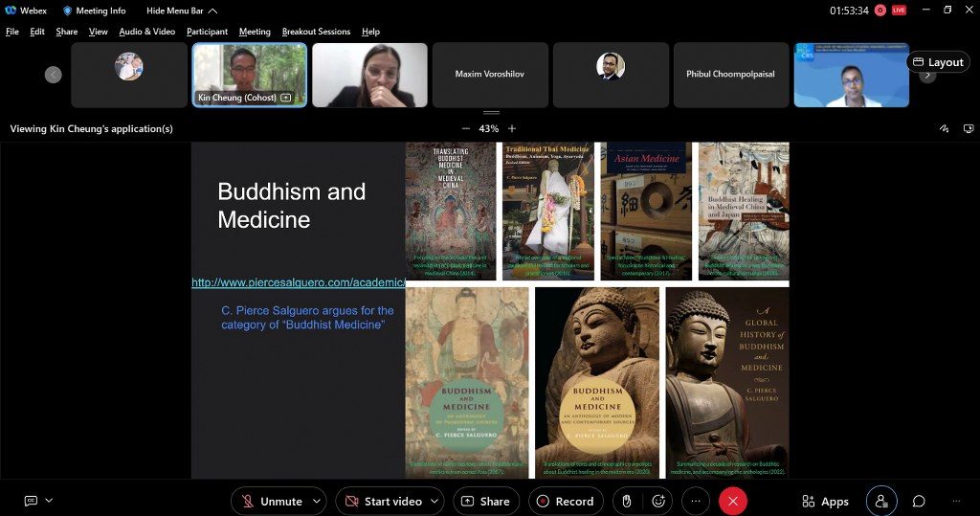The image size is (980, 516).
Task: Click the Meeting Info button
Action: [x=95, y=11]
